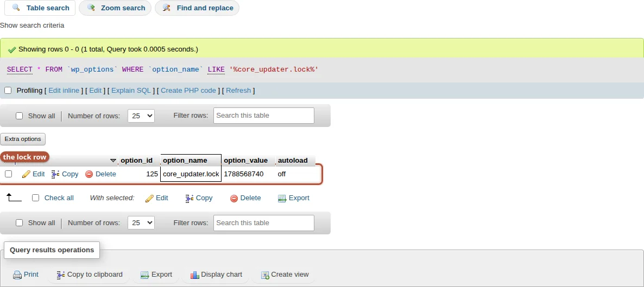Tick the upper Show all checkbox
The height and width of the screenshot is (287, 644).
(x=20, y=116)
